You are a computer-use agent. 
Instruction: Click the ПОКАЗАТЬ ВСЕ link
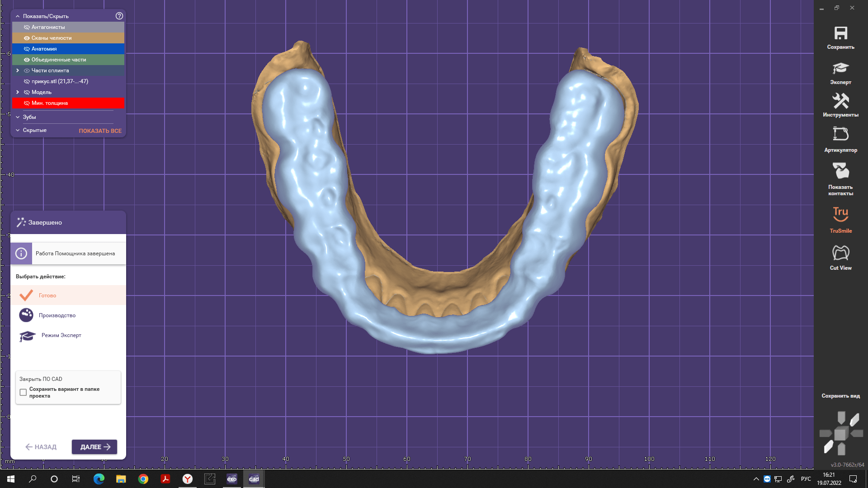(100, 131)
